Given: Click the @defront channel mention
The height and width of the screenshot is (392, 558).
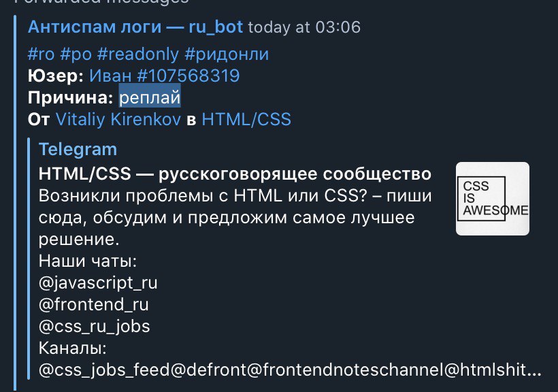Looking at the screenshot, I should 208,370.
